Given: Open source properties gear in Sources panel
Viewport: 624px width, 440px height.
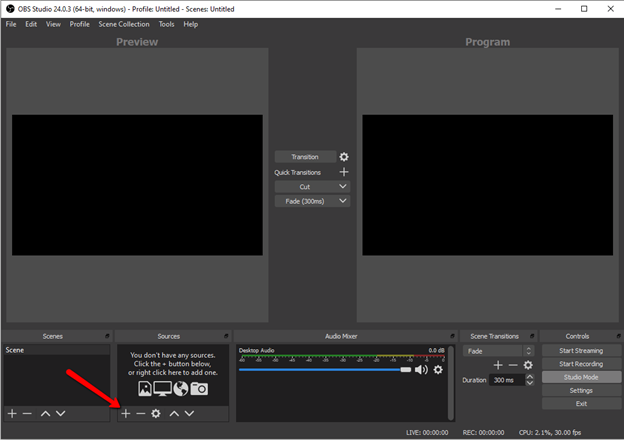Looking at the screenshot, I should click(156, 414).
